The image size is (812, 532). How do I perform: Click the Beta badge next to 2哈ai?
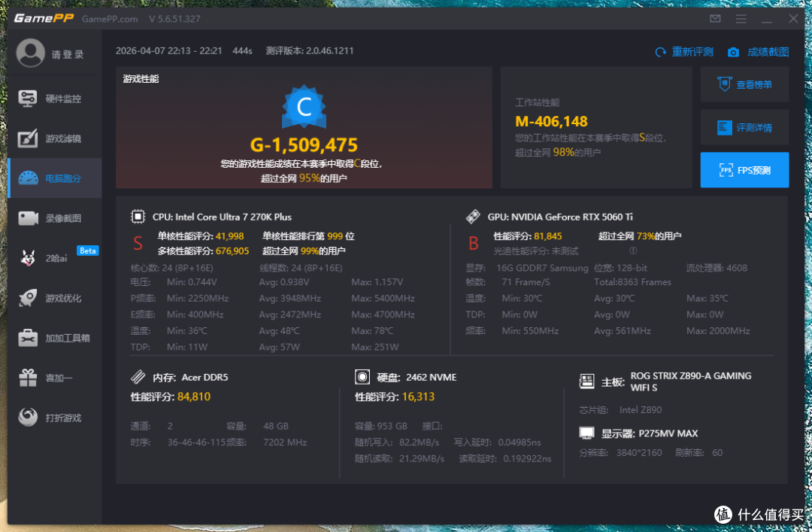point(87,251)
